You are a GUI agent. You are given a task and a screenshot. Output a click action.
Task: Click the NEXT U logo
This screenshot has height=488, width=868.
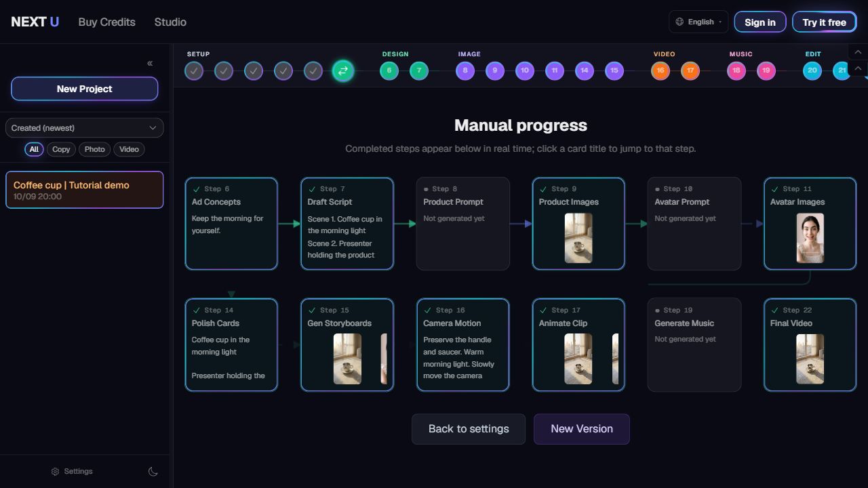click(35, 22)
